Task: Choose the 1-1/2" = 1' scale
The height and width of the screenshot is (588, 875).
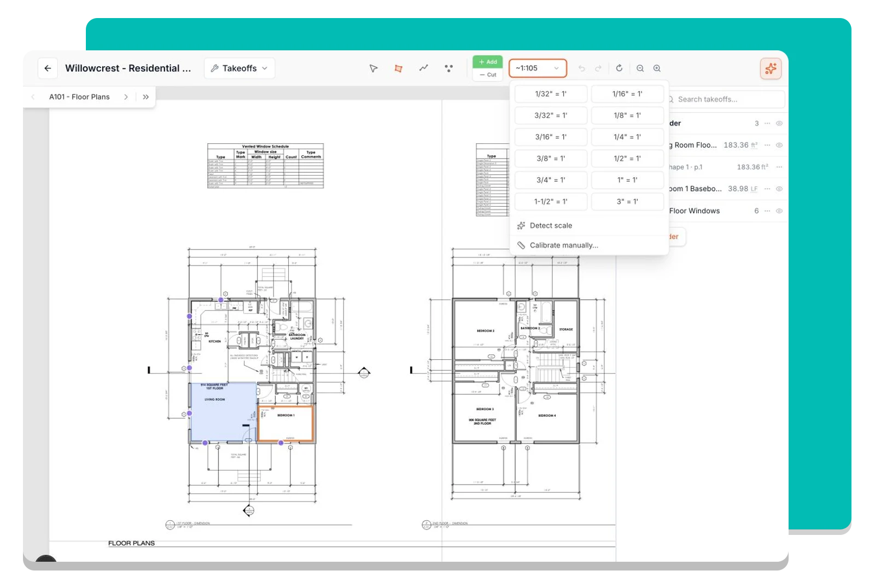Action: [x=551, y=201]
